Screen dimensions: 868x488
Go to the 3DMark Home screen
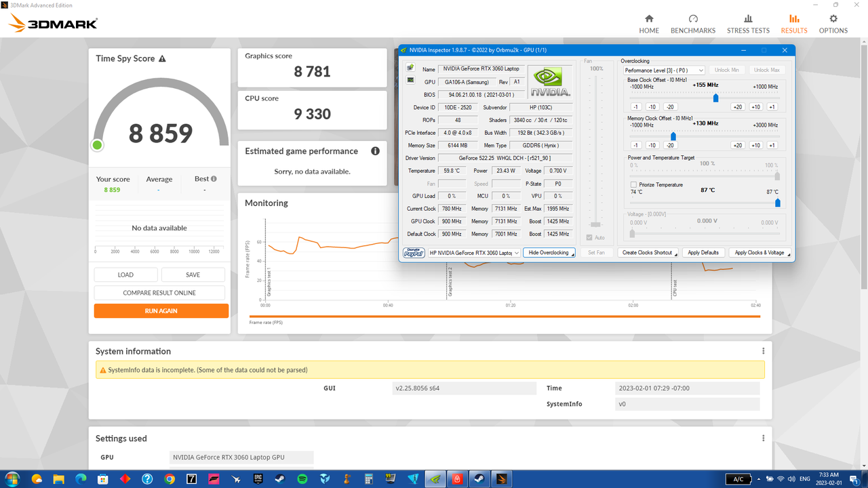[649, 22]
